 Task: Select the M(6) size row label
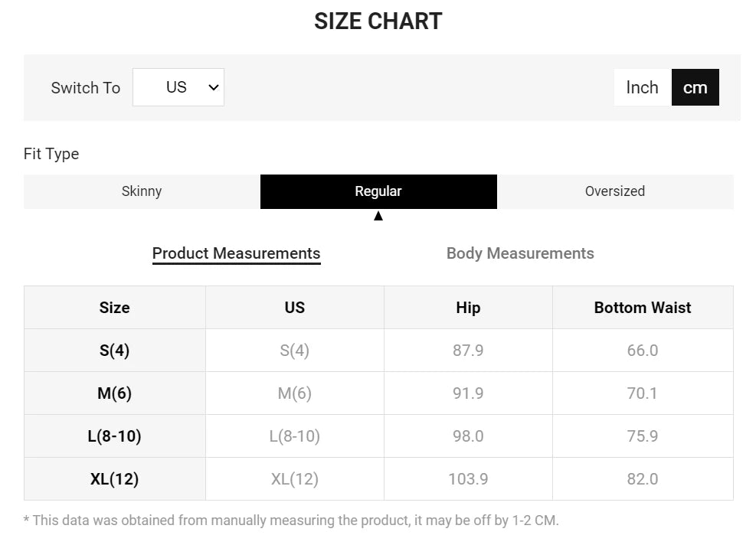click(115, 393)
